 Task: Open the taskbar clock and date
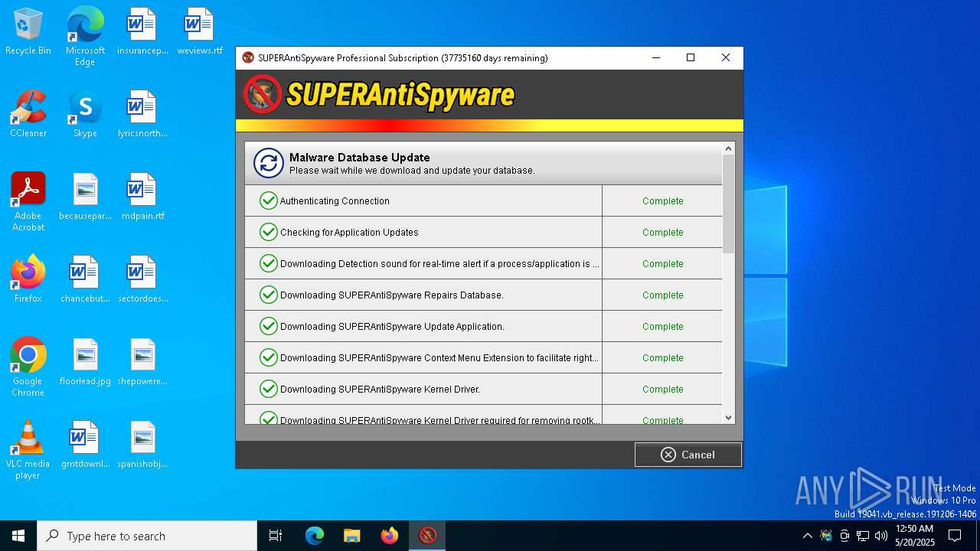914,536
